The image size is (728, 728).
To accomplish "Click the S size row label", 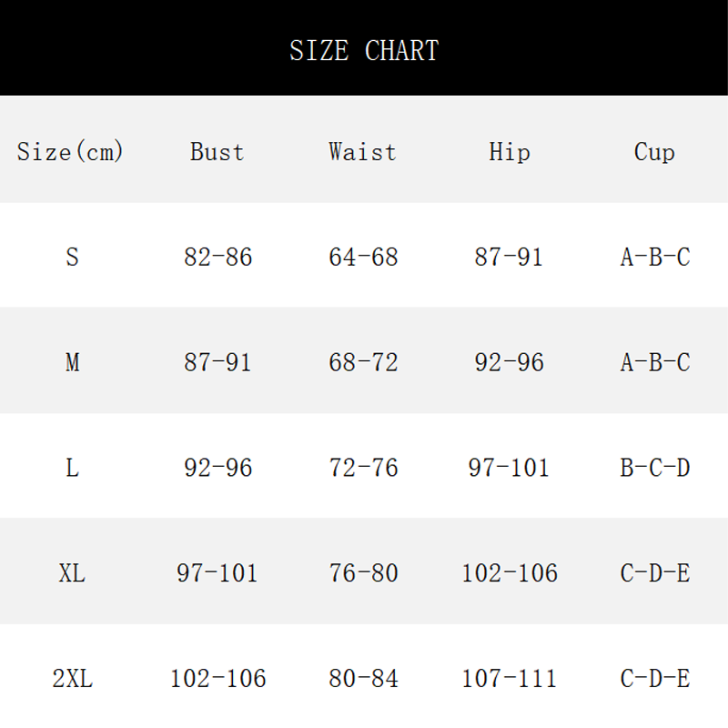I will pyautogui.click(x=72, y=257).
